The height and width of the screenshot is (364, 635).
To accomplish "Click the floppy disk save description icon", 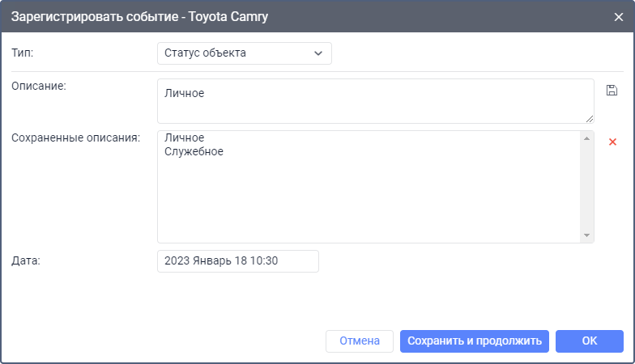I will pyautogui.click(x=612, y=90).
